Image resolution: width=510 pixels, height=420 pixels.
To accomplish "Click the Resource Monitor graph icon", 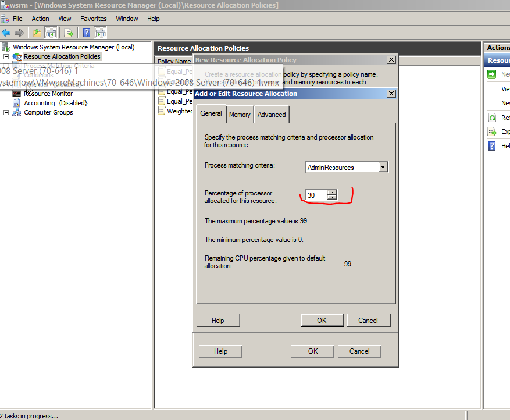I will coord(17,94).
